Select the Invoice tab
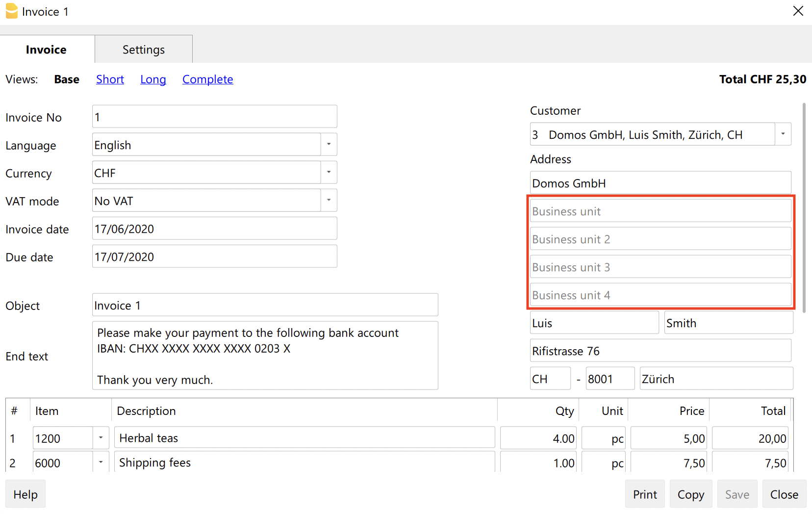The height and width of the screenshot is (514, 812). (x=46, y=50)
